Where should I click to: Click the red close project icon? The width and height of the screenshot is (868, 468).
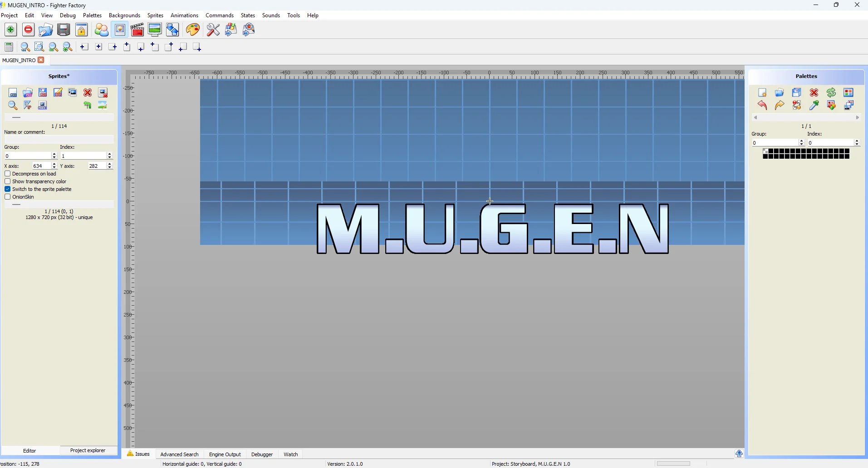tap(28, 30)
